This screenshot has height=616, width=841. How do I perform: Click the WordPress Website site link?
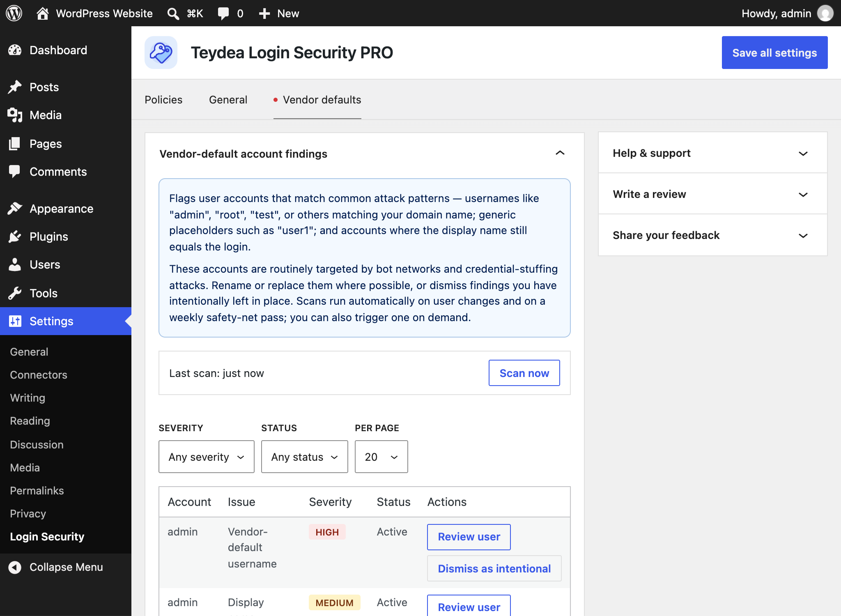point(104,14)
